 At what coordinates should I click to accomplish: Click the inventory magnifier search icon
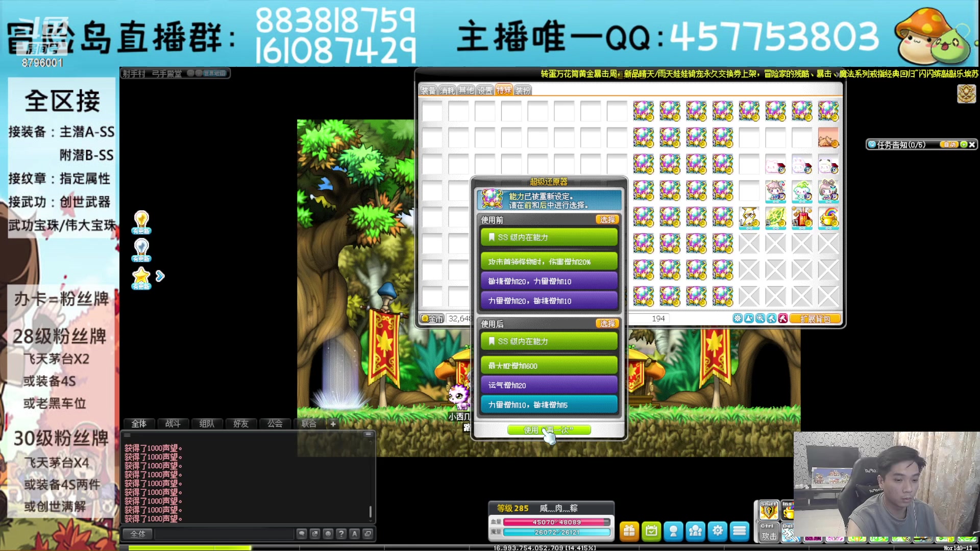(760, 318)
